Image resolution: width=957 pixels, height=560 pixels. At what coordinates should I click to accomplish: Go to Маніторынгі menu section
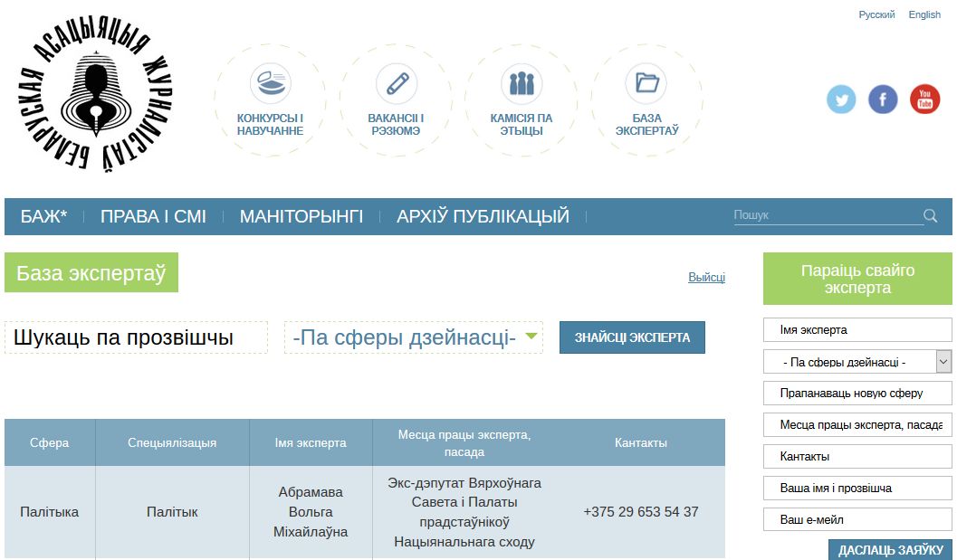[301, 216]
